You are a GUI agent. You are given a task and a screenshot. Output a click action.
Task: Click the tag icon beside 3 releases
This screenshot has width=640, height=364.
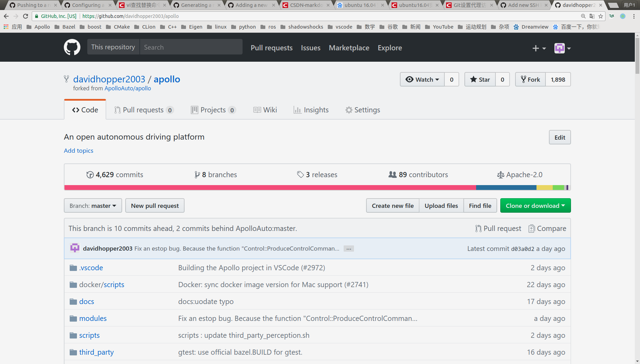click(x=301, y=174)
